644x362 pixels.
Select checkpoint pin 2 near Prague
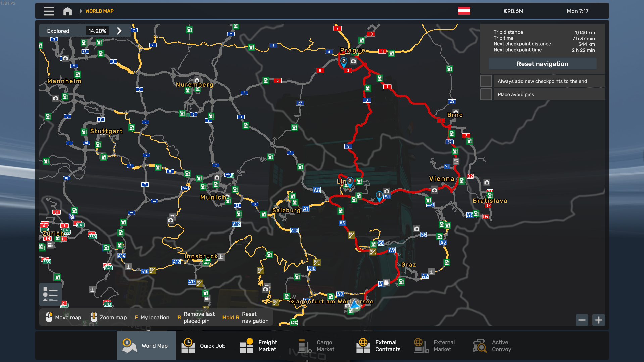(344, 62)
